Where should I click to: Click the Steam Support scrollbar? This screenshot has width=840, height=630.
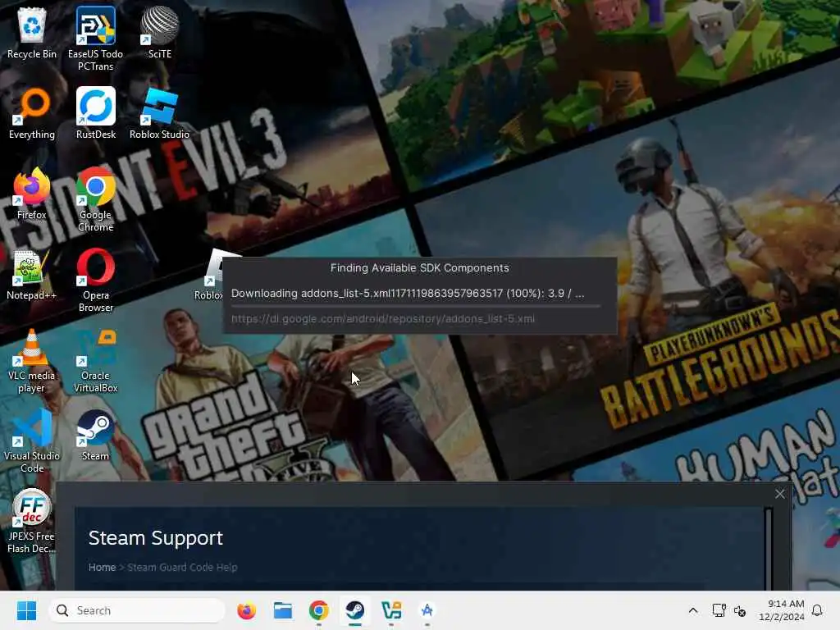(769, 549)
